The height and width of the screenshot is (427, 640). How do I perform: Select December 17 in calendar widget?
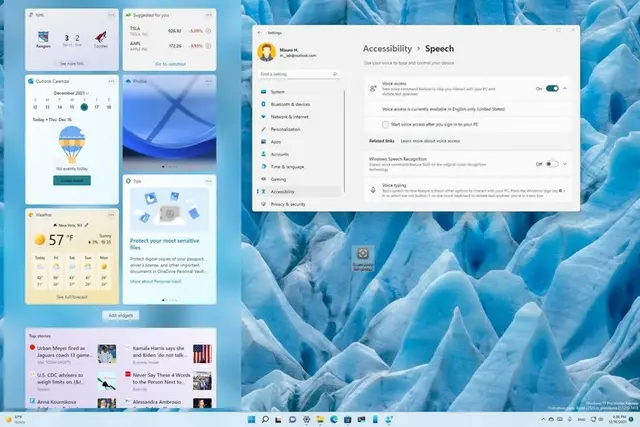pos(97,107)
